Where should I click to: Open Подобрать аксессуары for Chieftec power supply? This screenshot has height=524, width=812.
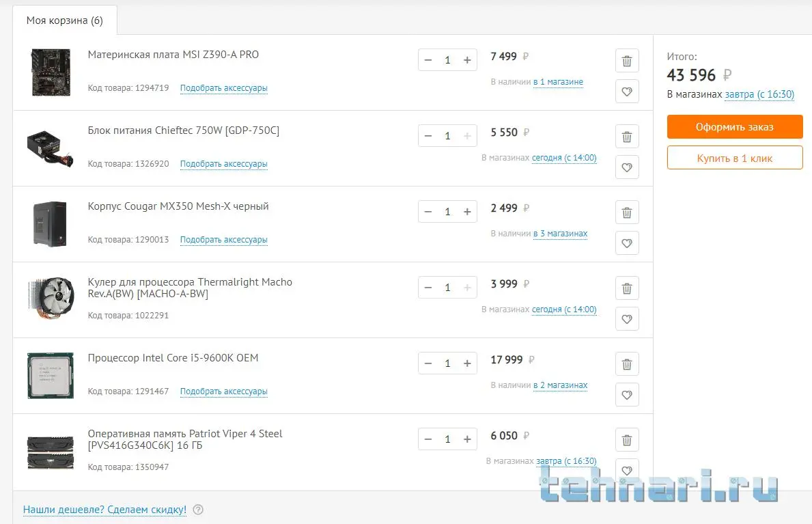tap(224, 164)
